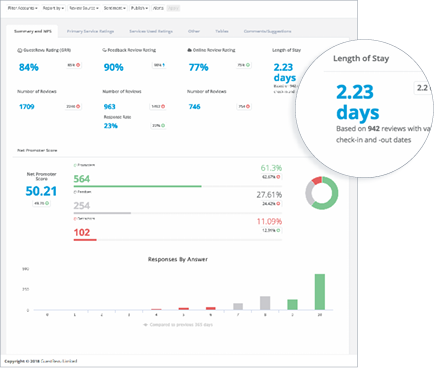Click the 84% GuestRevu rating value
The image size is (436, 368).
click(29, 67)
